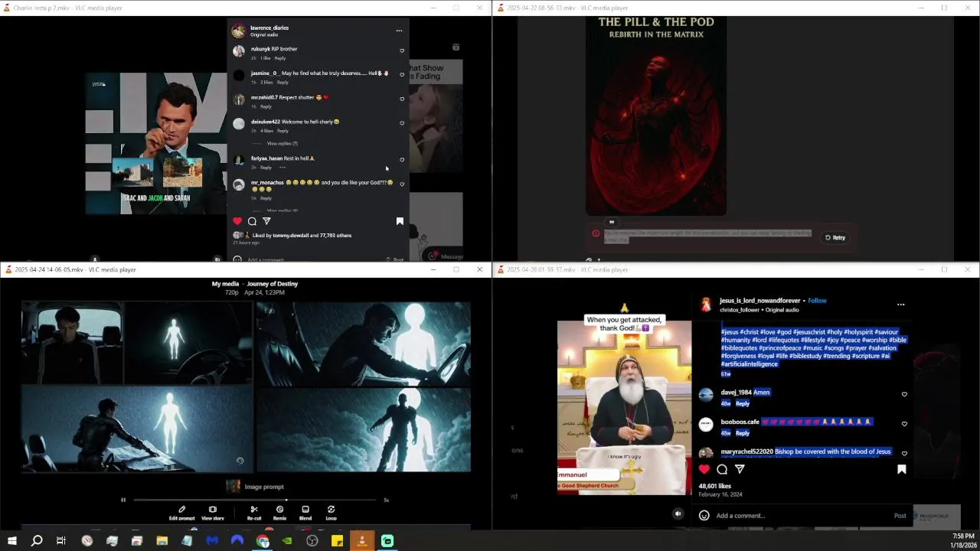
Task: Click Edit prompt pencil button
Action: coord(181,513)
